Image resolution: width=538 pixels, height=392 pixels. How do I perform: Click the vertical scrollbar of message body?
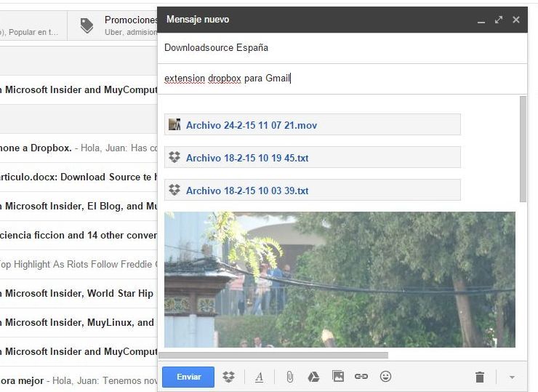[x=523, y=149]
